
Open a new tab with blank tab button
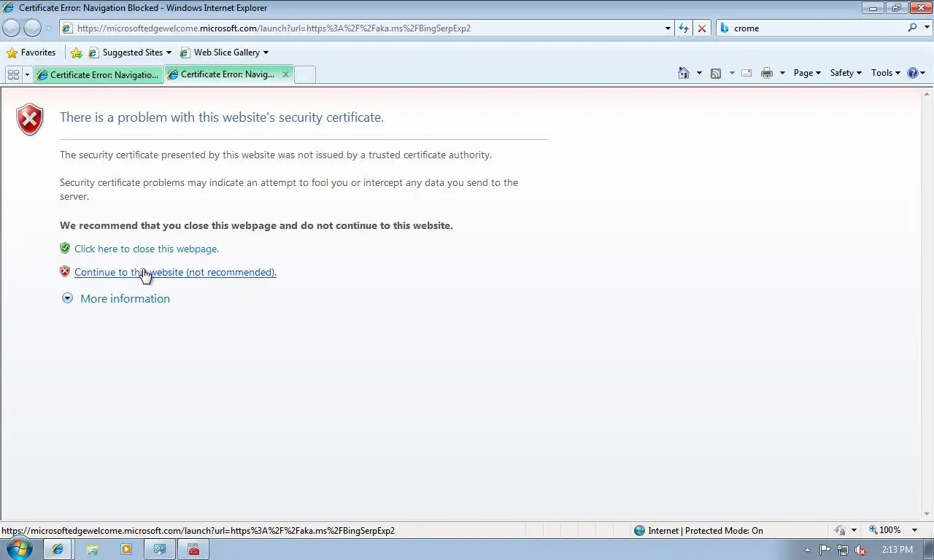[x=305, y=74]
